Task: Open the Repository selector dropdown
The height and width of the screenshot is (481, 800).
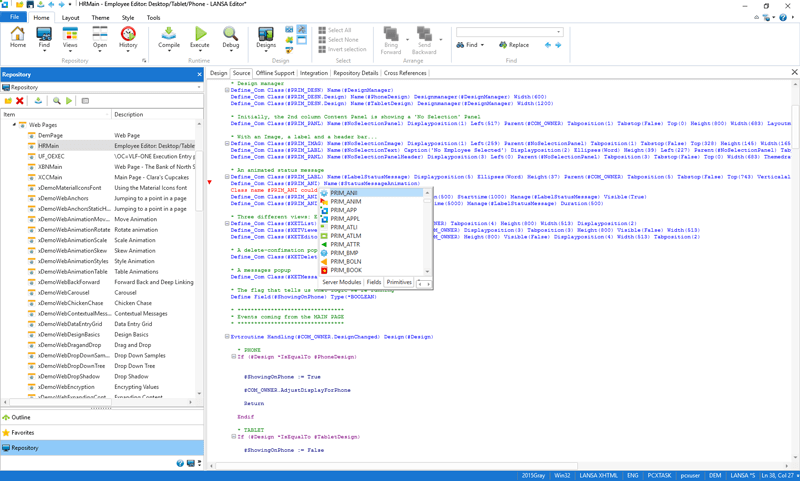Action: pos(198,87)
